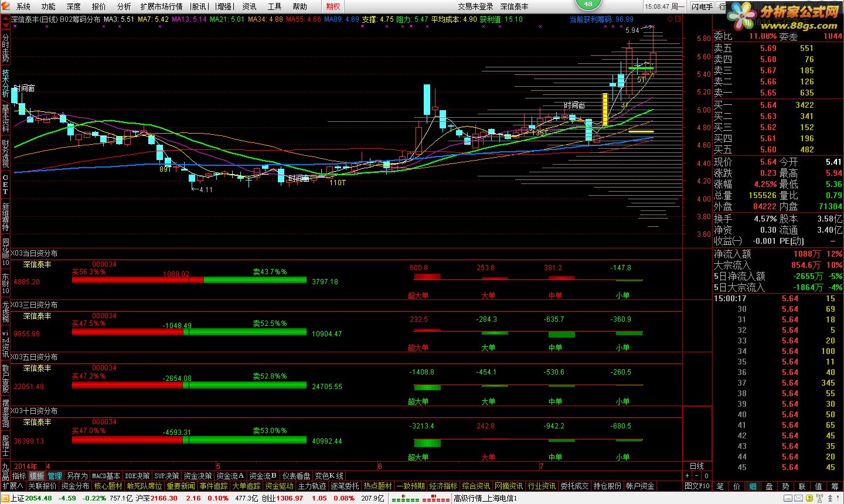Open the 资讯 menu
Screen dimensions: 844x504
pyautogui.click(x=249, y=6)
